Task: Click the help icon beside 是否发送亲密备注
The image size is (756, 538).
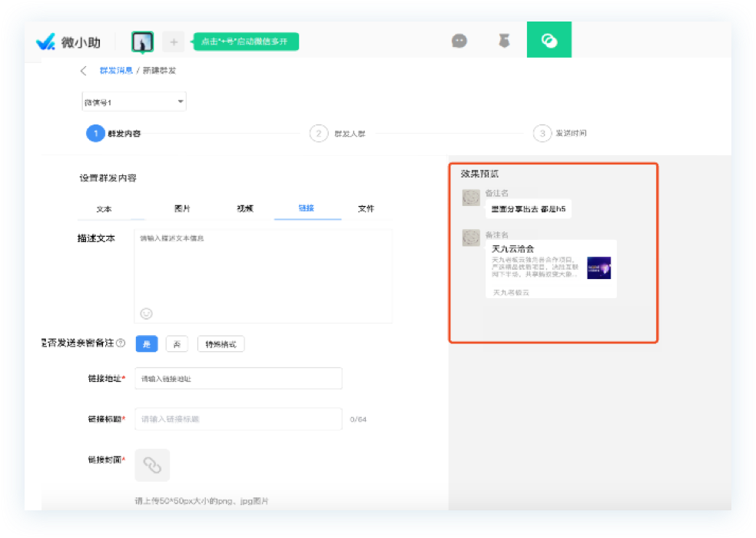Action: [x=121, y=344]
